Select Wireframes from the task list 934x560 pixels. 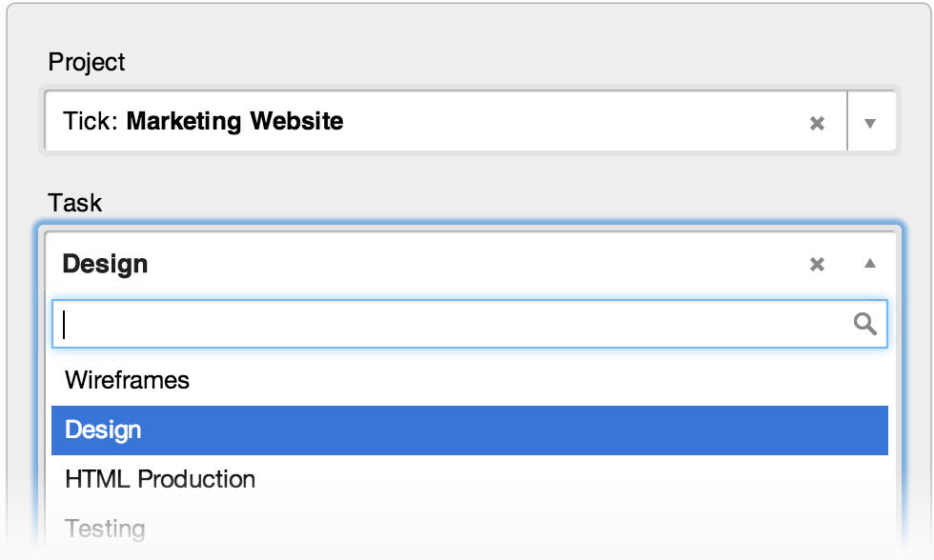(x=127, y=381)
